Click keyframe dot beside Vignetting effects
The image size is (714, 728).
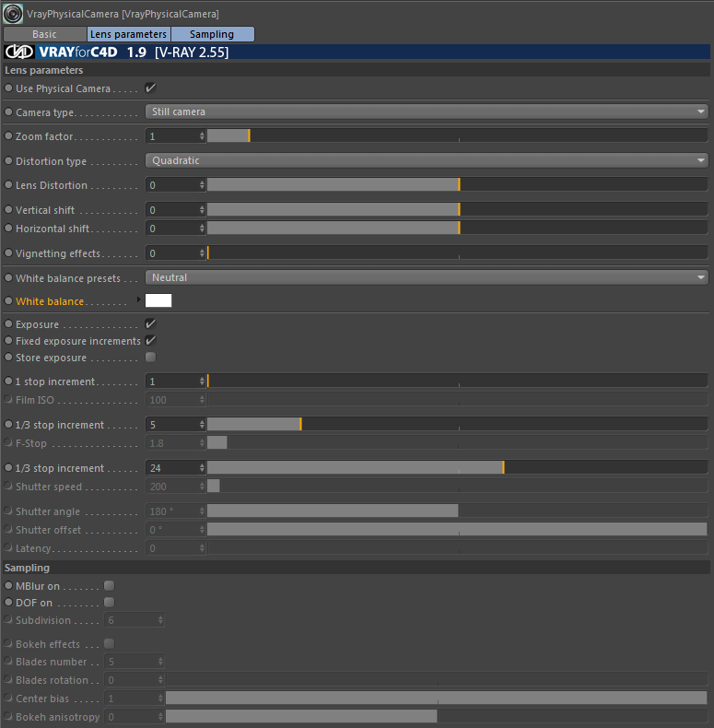(8, 253)
